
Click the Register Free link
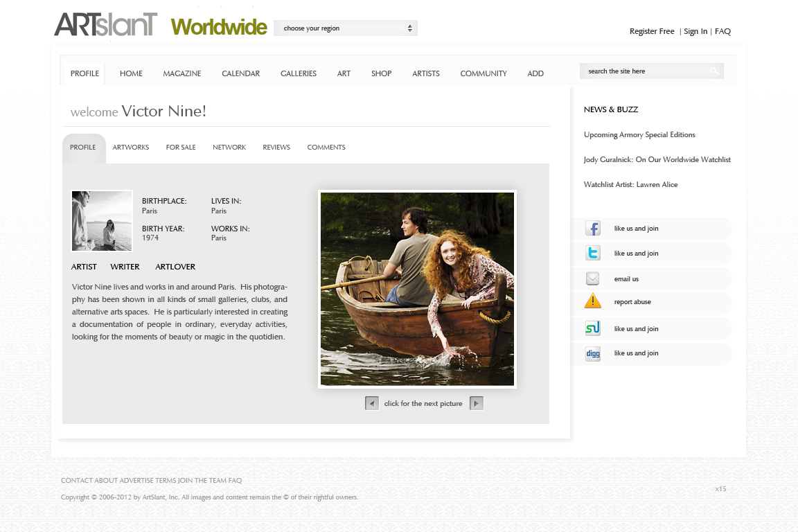coord(652,31)
